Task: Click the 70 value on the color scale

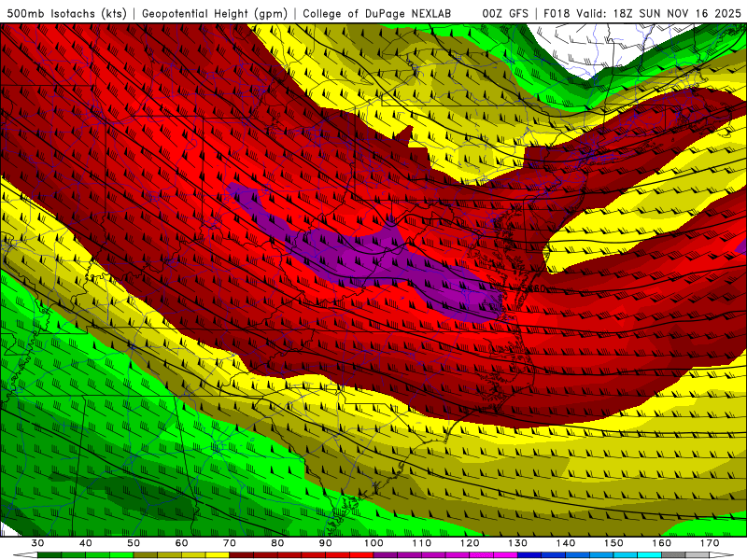Action: (230, 543)
